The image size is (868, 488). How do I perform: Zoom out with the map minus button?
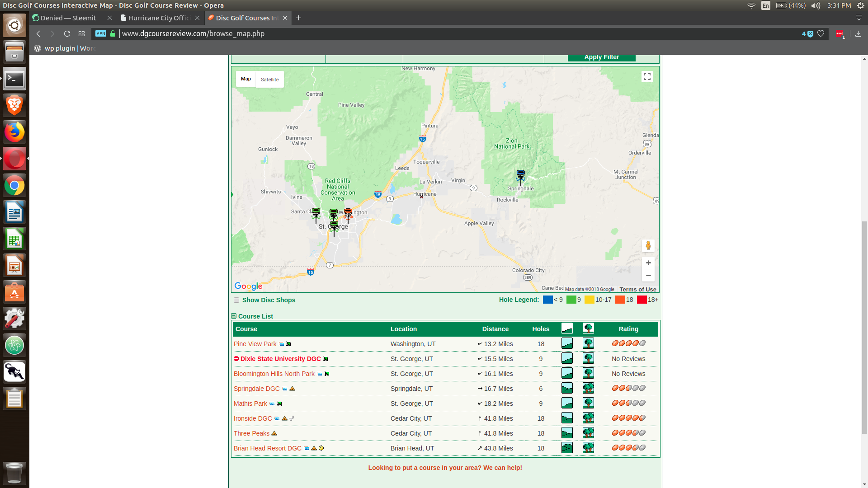(x=648, y=275)
